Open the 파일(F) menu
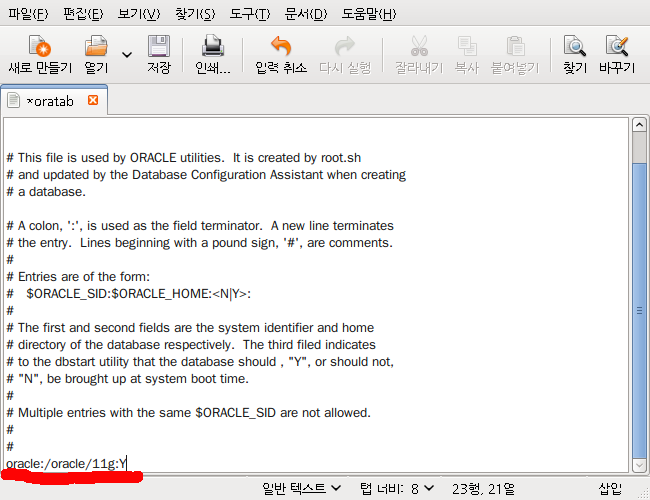The width and height of the screenshot is (650, 500). (28, 14)
